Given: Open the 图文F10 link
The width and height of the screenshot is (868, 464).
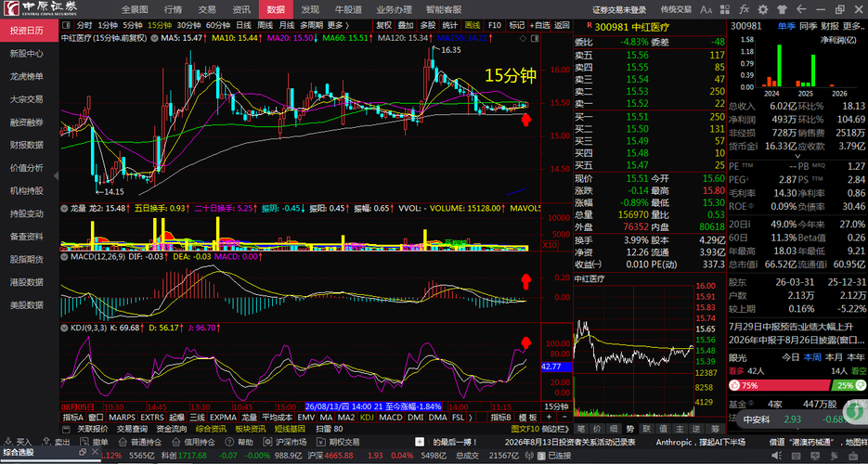Looking at the screenshot, I should point(525,429).
